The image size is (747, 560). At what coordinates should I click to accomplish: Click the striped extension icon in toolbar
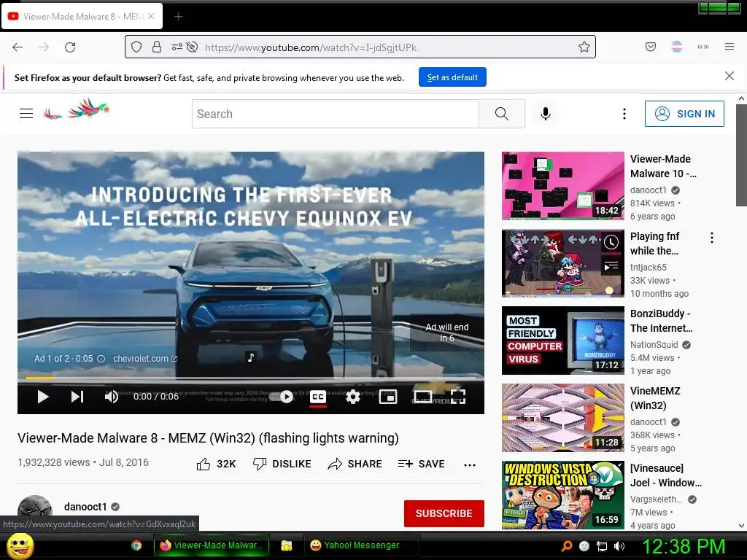tap(676, 47)
